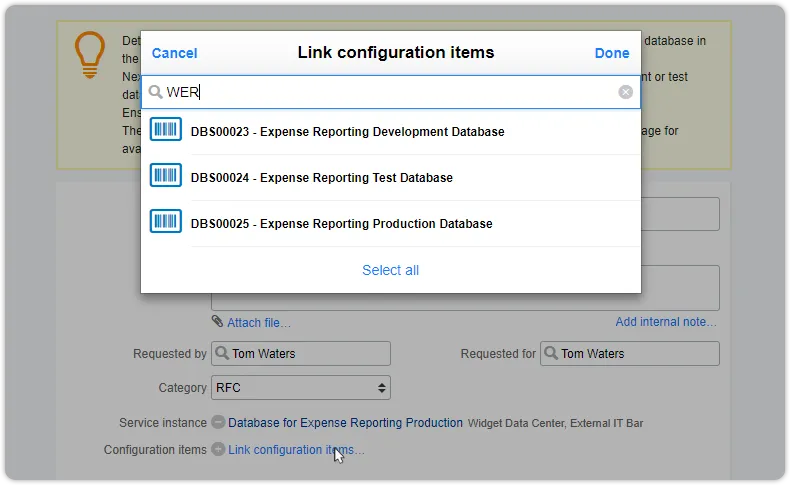Click the lightbulb tip icon
790x485 pixels.
[x=90, y=55]
